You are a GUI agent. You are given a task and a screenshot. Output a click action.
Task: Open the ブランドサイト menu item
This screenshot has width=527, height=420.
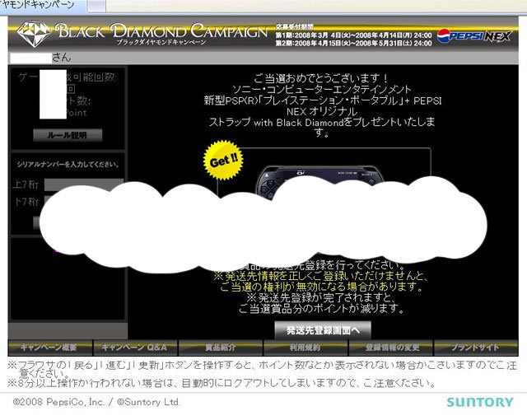[476, 348]
